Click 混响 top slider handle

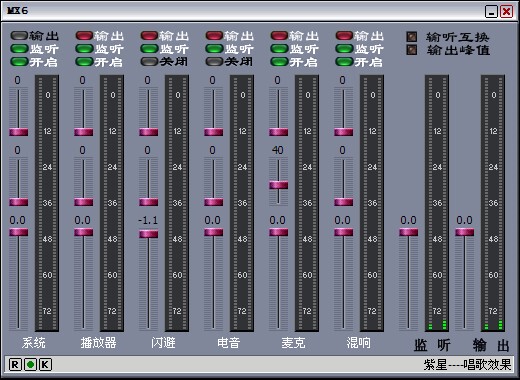[344, 132]
